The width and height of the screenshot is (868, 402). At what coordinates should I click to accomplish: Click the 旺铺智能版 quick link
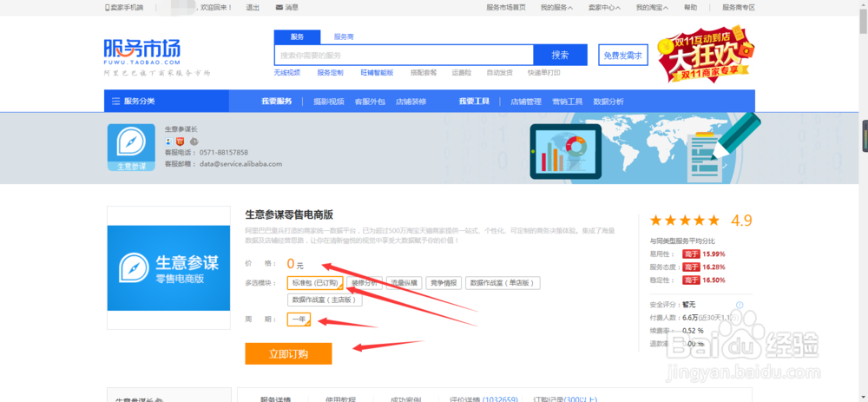pyautogui.click(x=377, y=73)
